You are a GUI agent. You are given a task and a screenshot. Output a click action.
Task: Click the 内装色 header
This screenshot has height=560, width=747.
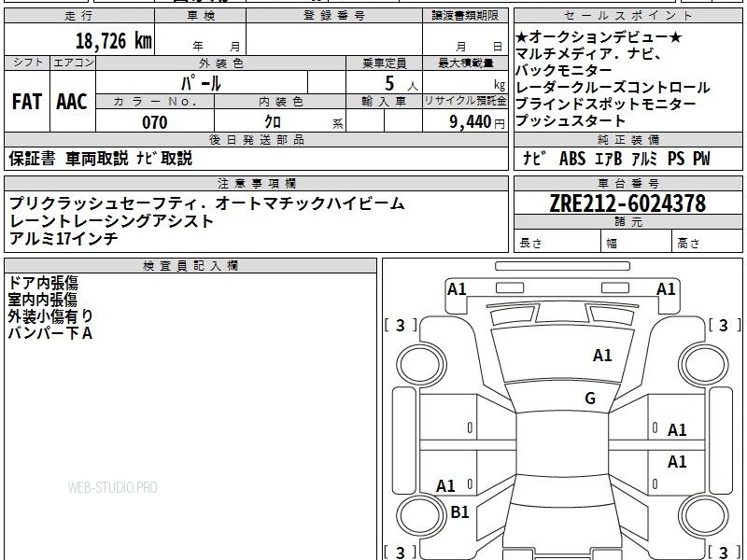[x=280, y=102]
